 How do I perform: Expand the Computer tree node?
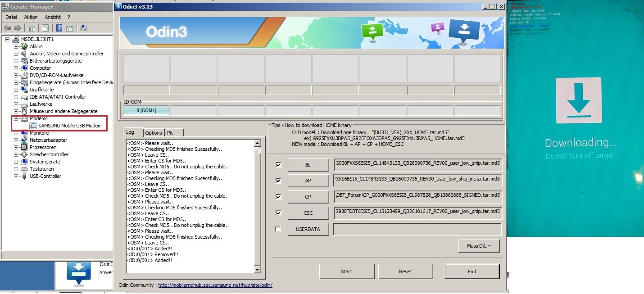pyautogui.click(x=16, y=68)
